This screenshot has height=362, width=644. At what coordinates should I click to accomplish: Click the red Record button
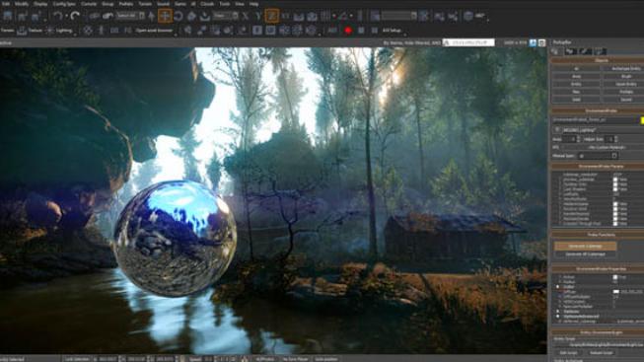coord(348,31)
